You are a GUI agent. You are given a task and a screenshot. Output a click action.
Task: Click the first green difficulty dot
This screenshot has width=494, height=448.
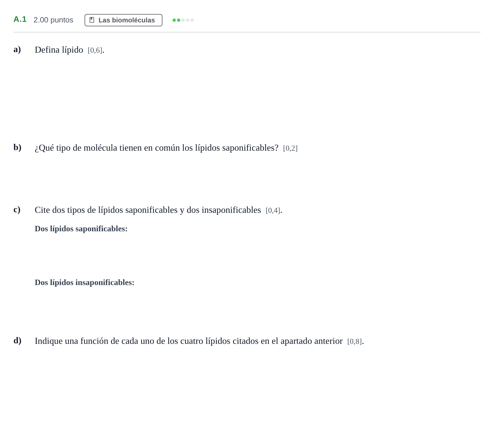click(x=174, y=20)
